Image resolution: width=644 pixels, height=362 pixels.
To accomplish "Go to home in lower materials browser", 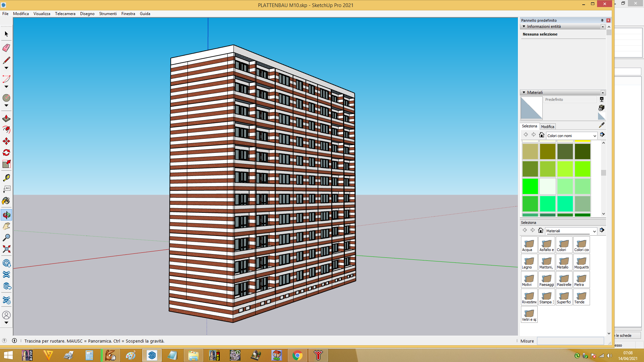I will (x=541, y=230).
